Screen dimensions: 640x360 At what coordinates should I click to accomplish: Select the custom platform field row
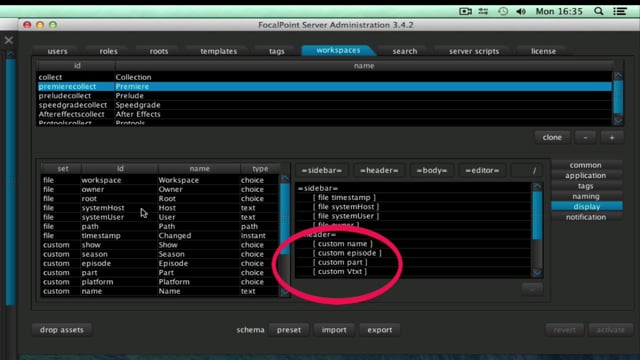(x=160, y=282)
